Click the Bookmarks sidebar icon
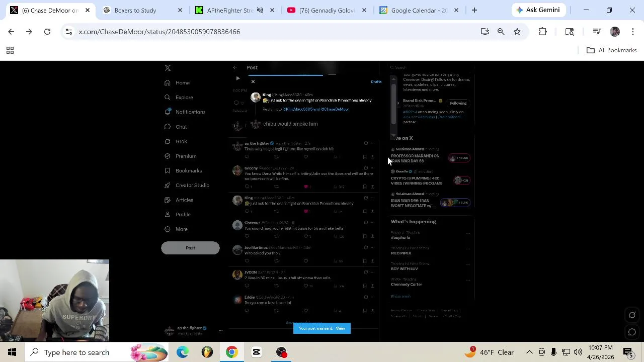This screenshot has height=362, width=644. (168, 170)
